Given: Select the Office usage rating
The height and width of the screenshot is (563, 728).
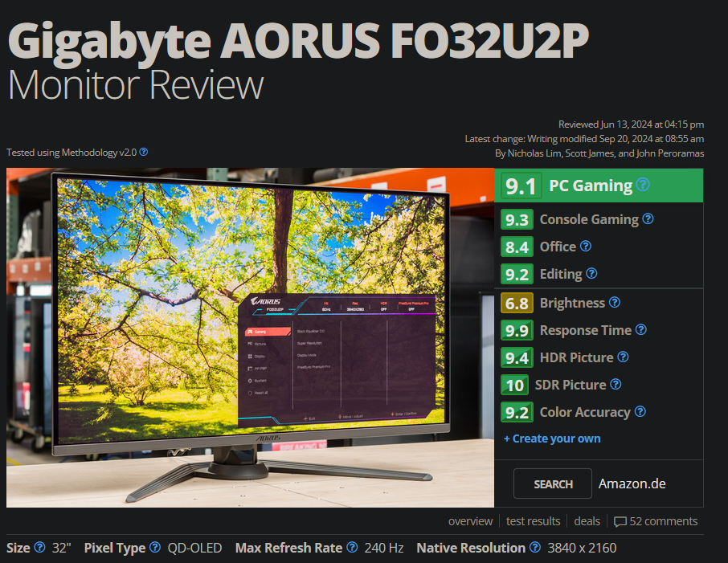Looking at the screenshot, I should click(546, 247).
